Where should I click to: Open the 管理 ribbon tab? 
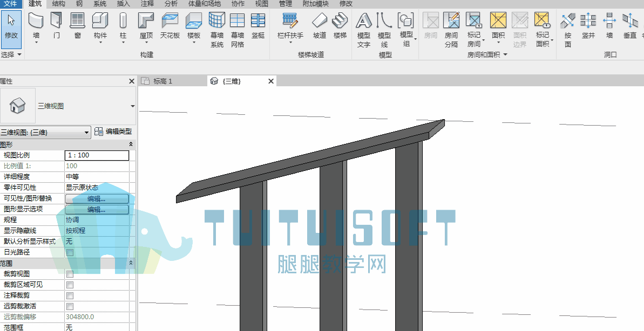point(286,4)
